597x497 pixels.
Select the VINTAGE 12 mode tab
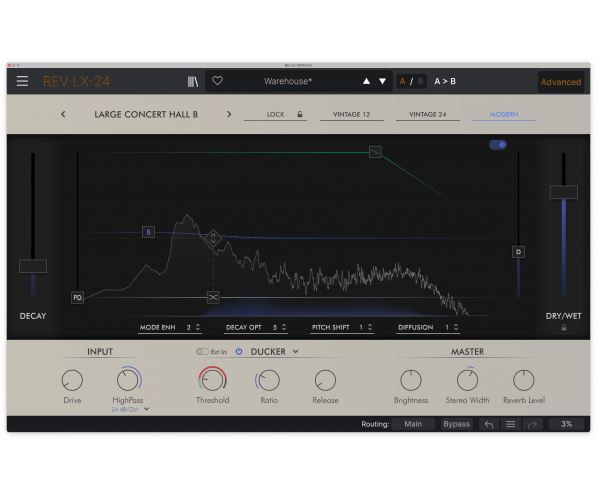(351, 114)
